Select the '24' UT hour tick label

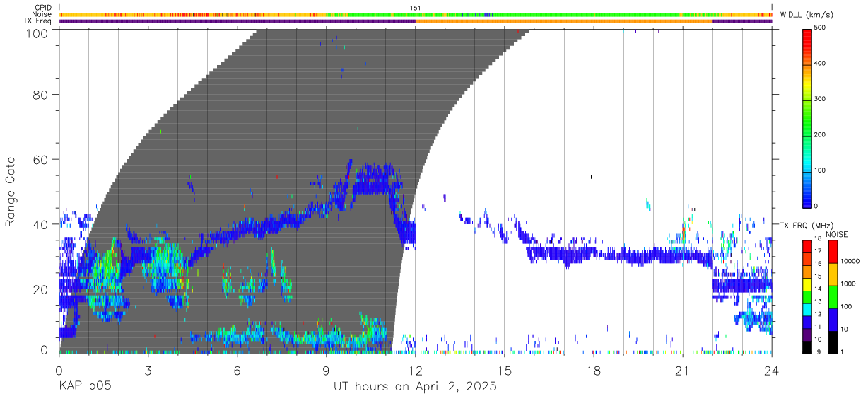pyautogui.click(x=772, y=370)
